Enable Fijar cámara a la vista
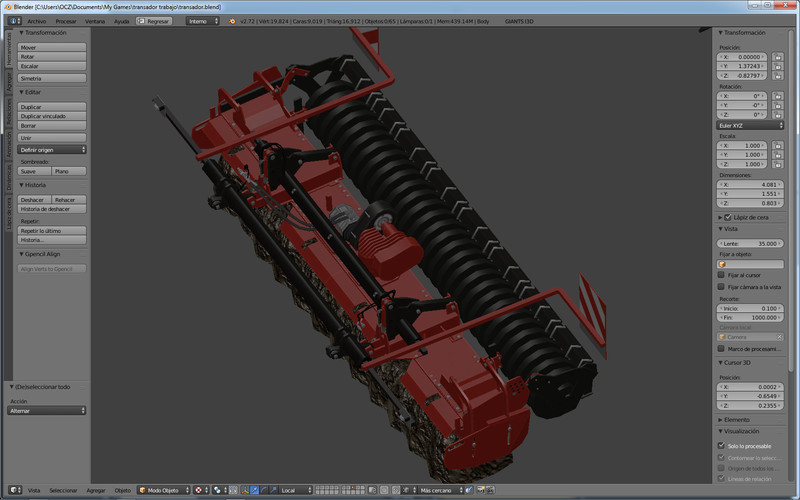This screenshot has height=500, width=800. (x=721, y=286)
